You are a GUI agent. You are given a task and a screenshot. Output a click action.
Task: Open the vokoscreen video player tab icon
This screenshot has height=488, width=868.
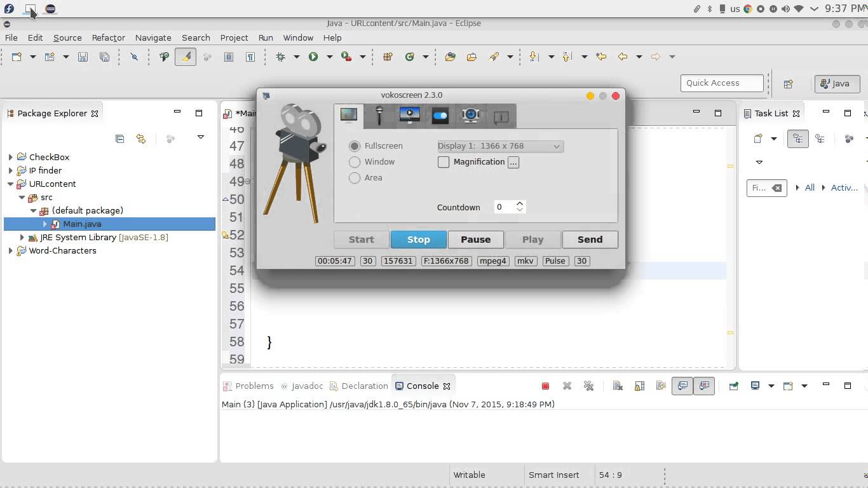410,116
